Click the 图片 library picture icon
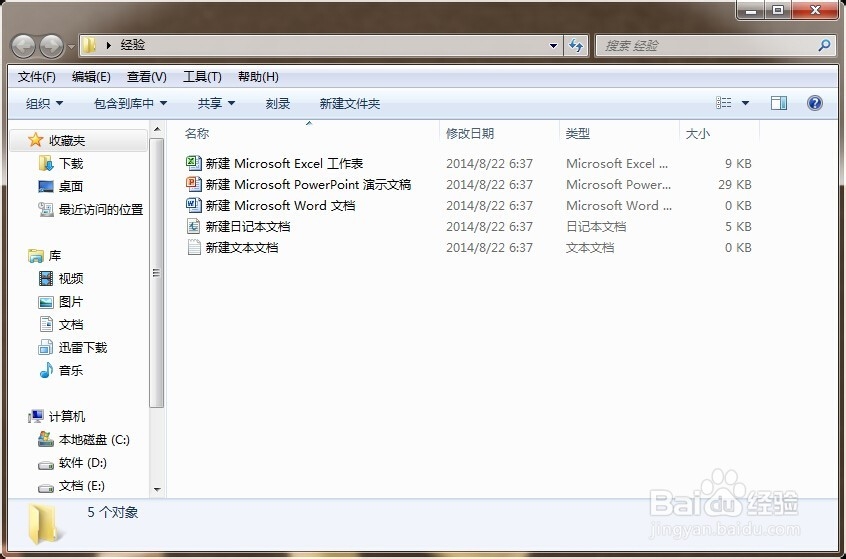Viewport: 846px width, 559px height. click(x=46, y=302)
